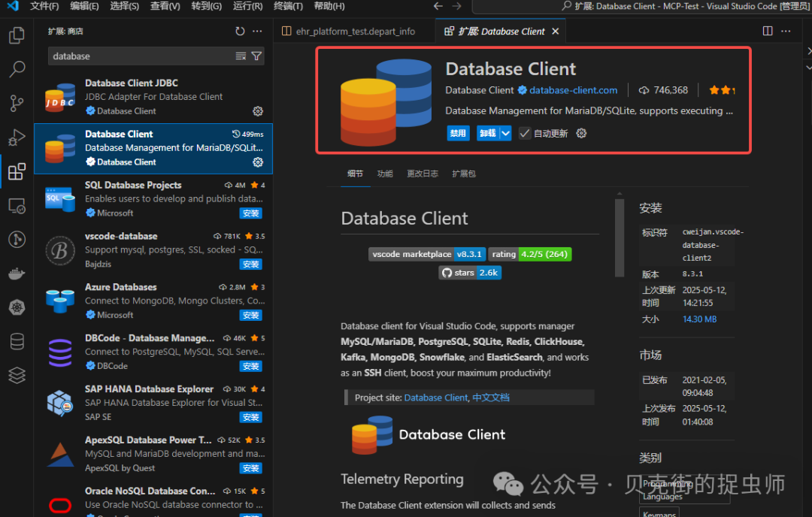This screenshot has height=517, width=812.
Task: Open more actions in extensions panel header
Action: point(257,31)
